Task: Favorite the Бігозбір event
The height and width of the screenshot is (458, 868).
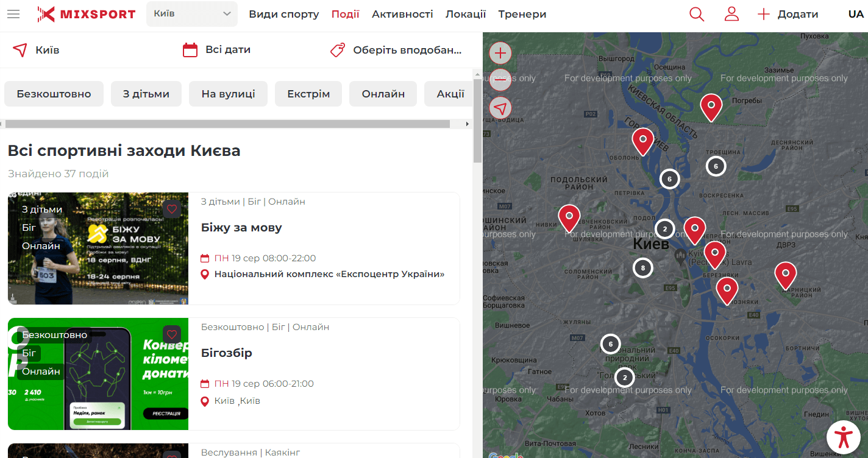Action: tap(172, 334)
